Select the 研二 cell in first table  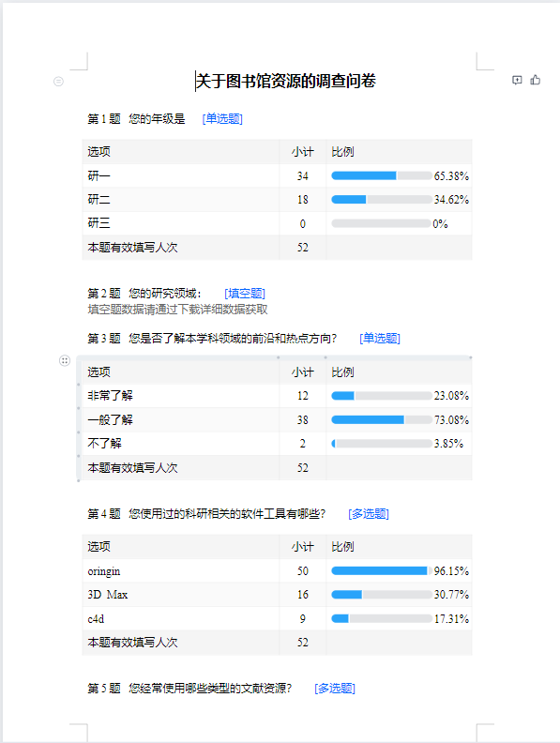pos(180,200)
